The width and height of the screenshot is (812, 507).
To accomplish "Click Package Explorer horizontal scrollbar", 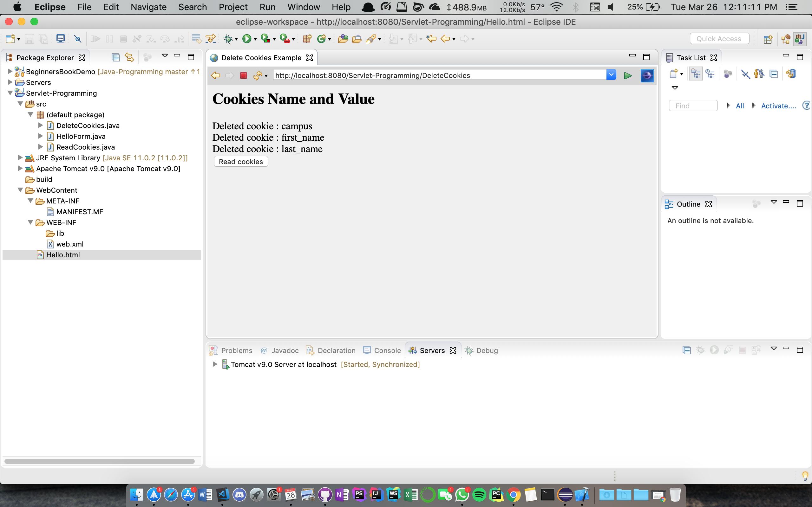I will pyautogui.click(x=99, y=461).
